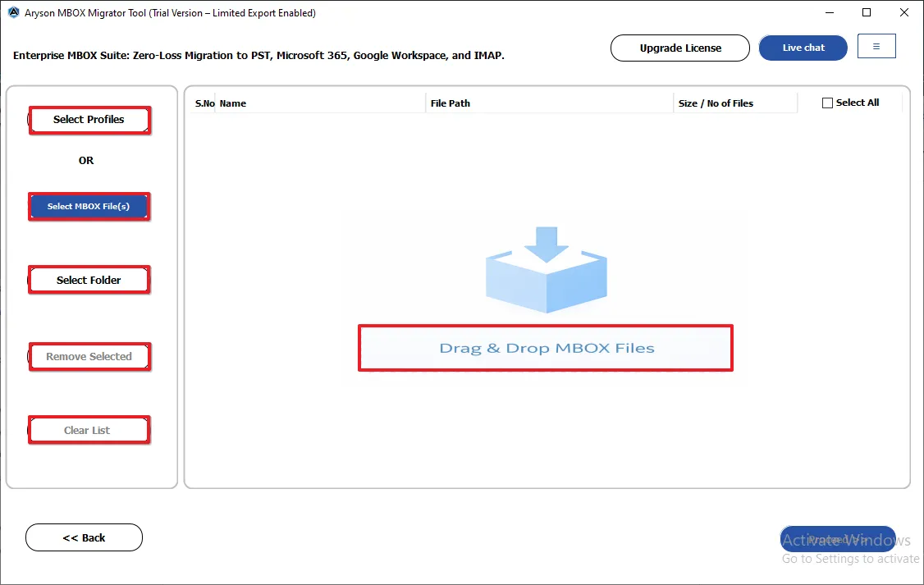Close the Aryson MBOX Migrator window
Screen dimensions: 924x585
[904, 12]
